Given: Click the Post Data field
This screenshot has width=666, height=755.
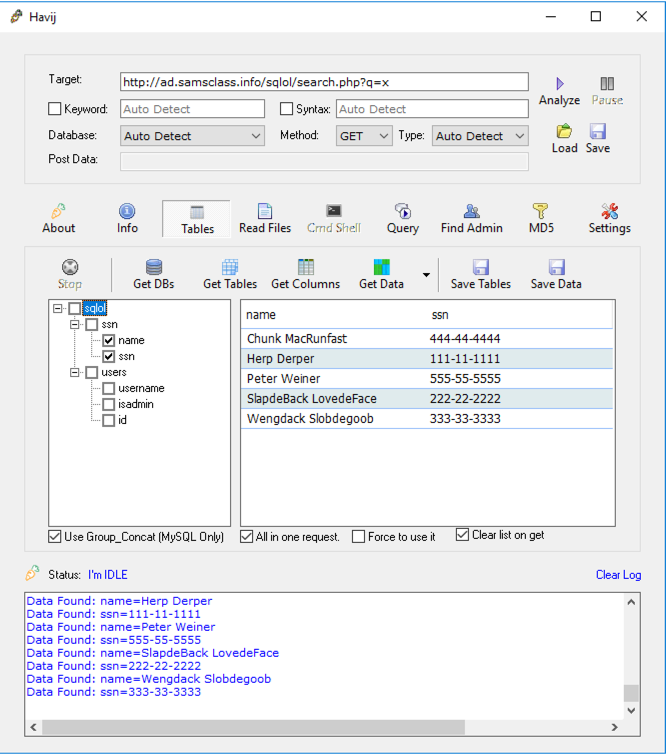Looking at the screenshot, I should click(x=324, y=161).
